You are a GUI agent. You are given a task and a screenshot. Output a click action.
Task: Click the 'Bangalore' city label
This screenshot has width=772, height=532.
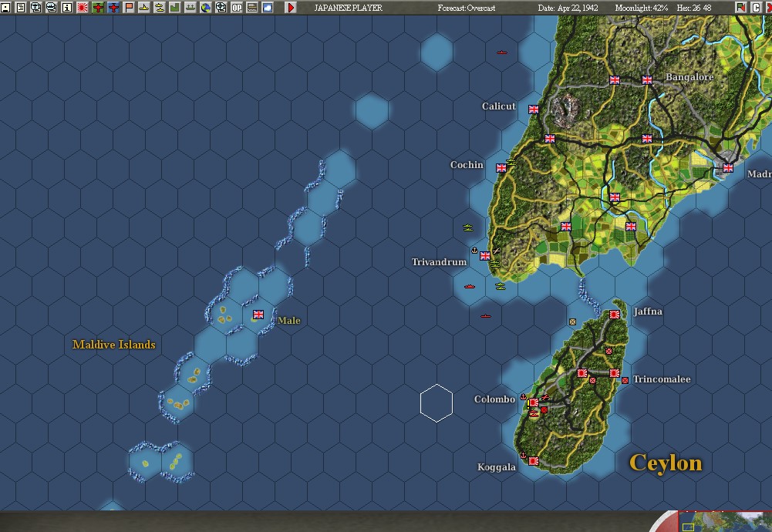tap(689, 77)
